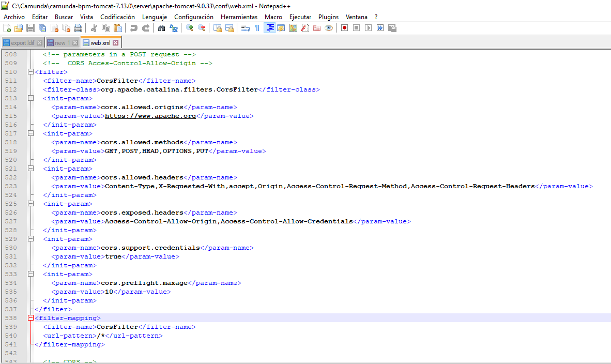Click the Stop macro recording icon
This screenshot has height=364, width=611.
coord(356,28)
